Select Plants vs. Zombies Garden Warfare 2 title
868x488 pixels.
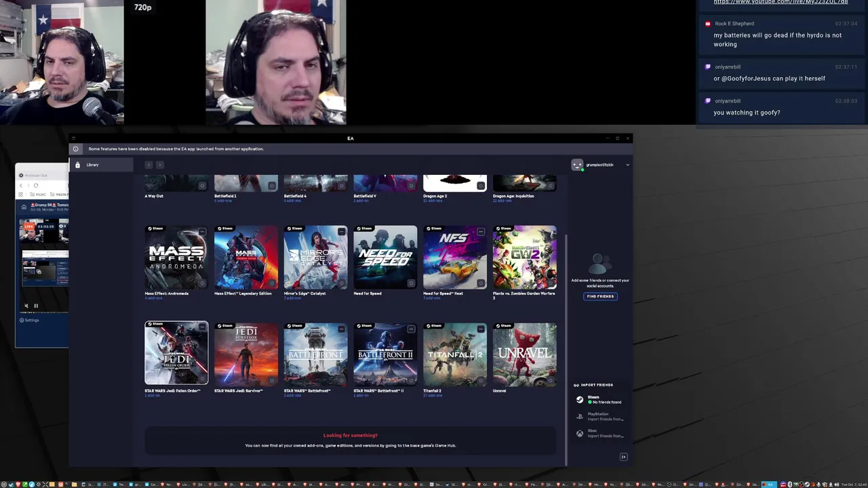pos(524,296)
